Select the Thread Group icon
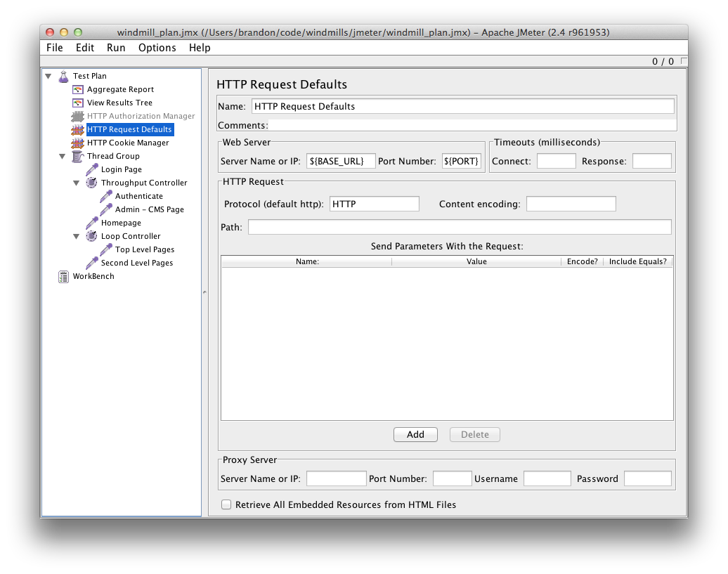The height and width of the screenshot is (574, 728). click(77, 156)
